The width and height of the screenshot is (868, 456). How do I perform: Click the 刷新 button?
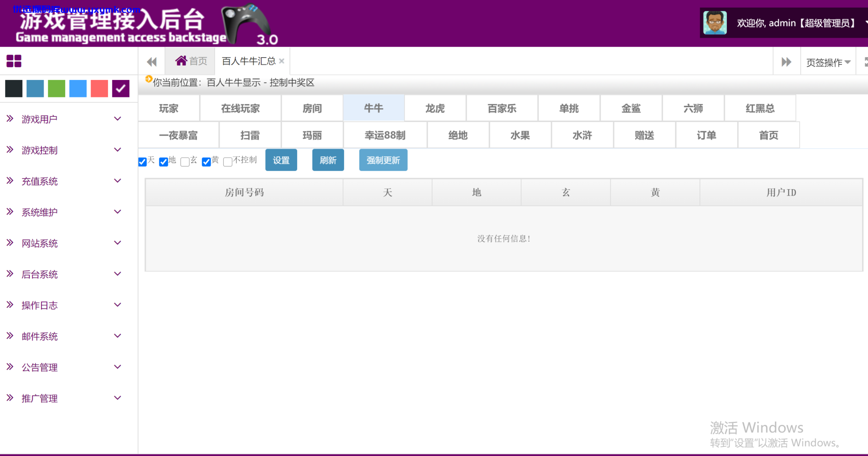coord(328,160)
